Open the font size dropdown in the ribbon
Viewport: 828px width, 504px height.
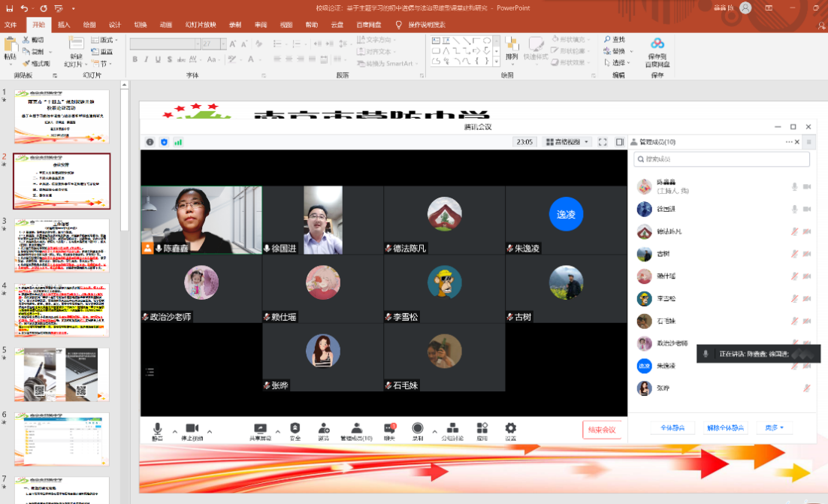tap(223, 44)
